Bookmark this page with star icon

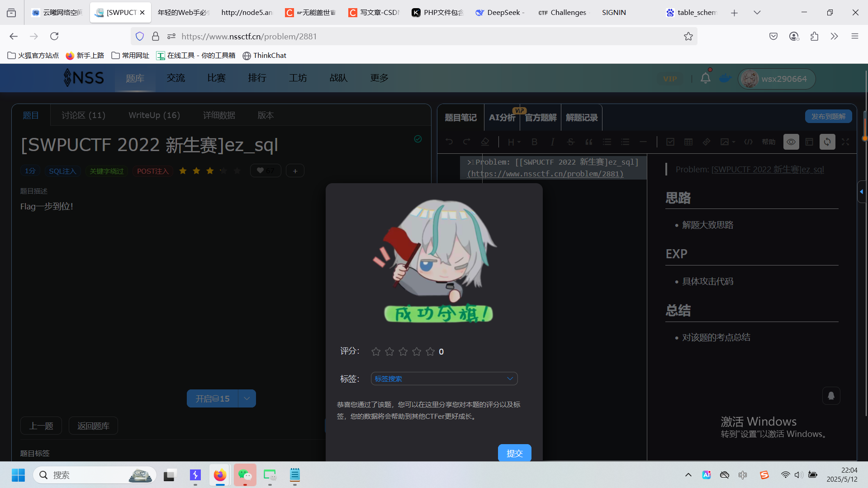coord(688,36)
